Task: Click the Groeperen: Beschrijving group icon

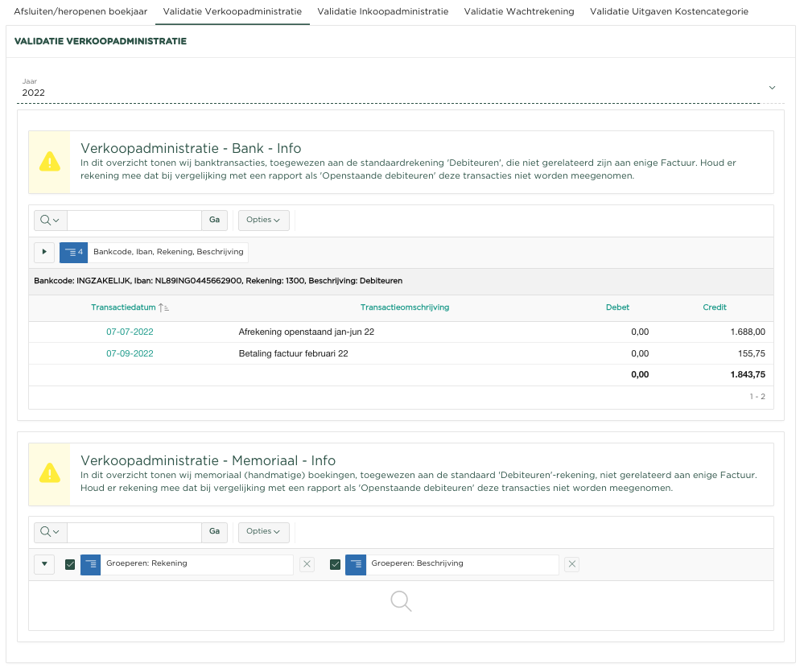Action: pos(355,564)
